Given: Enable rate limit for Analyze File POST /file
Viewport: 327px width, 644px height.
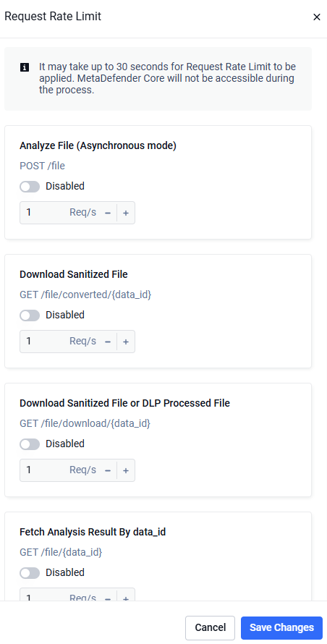Looking at the screenshot, I should coord(30,187).
